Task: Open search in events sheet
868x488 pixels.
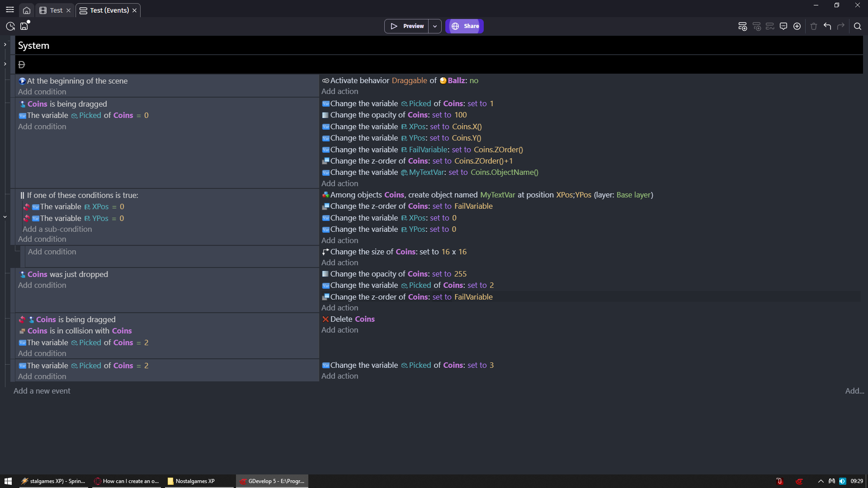Action: click(x=858, y=26)
